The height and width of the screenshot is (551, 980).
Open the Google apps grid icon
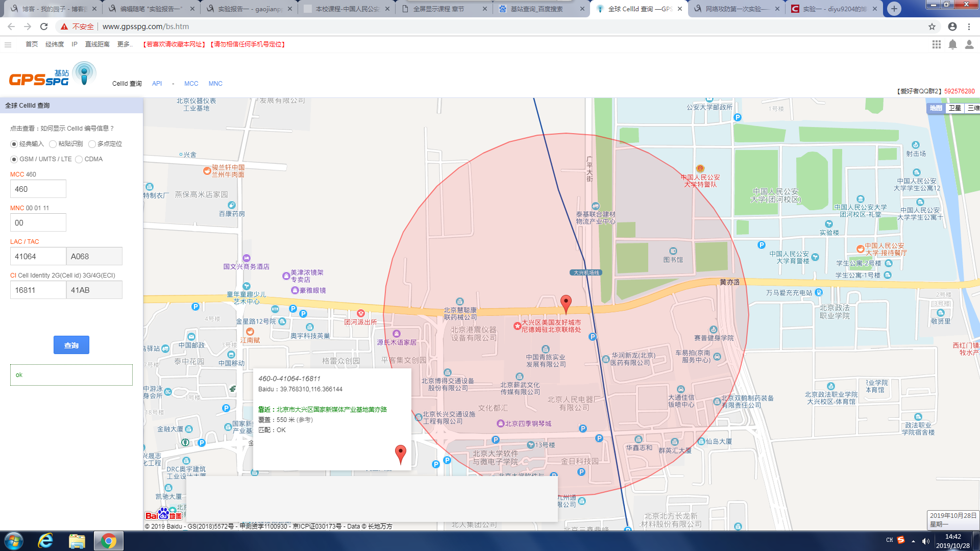[x=937, y=44]
